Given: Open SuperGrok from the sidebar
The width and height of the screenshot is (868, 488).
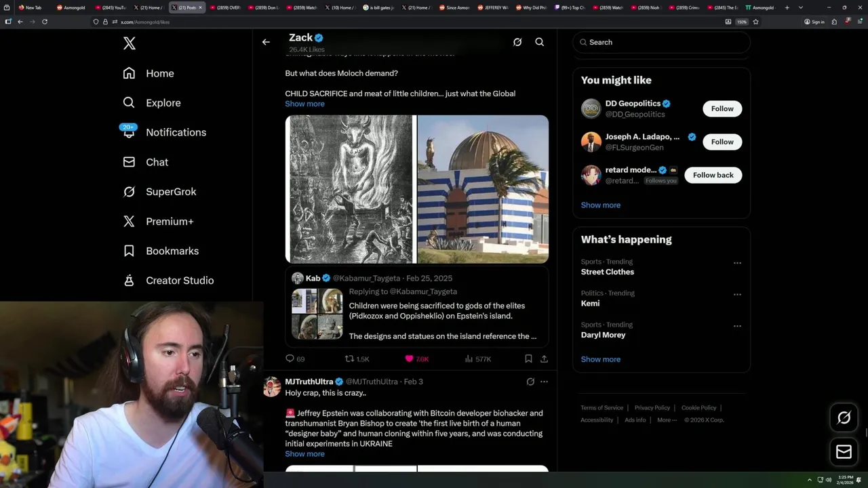Looking at the screenshot, I should click(x=159, y=192).
